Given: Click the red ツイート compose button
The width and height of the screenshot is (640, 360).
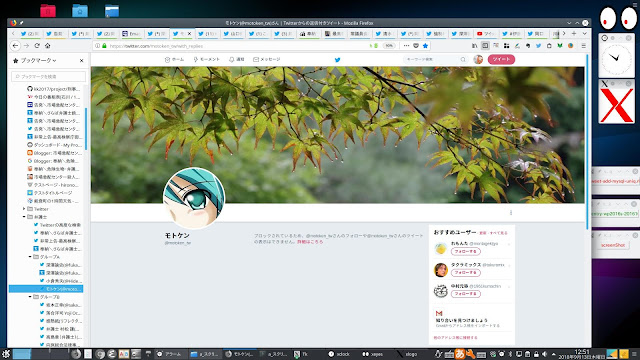Looking at the screenshot, I should (501, 60).
